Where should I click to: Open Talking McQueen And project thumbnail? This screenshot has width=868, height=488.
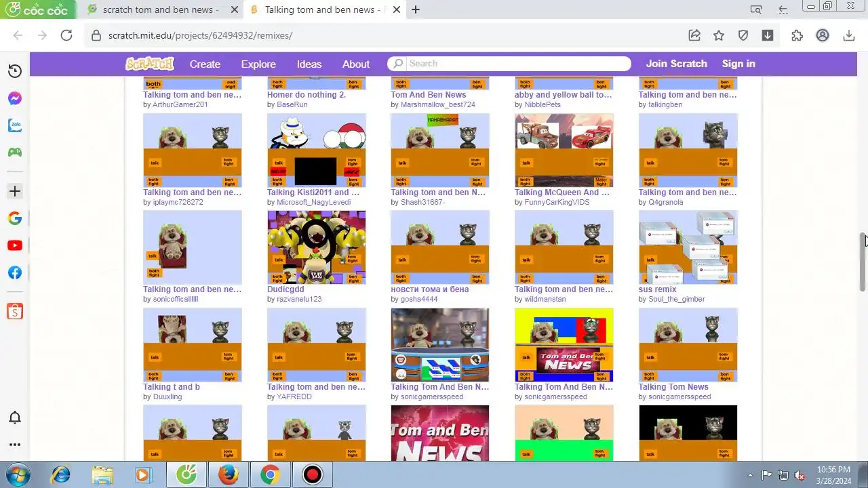coord(564,150)
